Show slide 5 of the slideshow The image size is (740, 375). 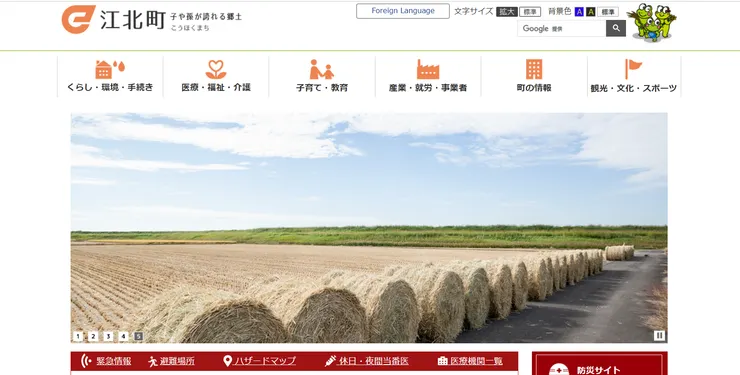(138, 336)
